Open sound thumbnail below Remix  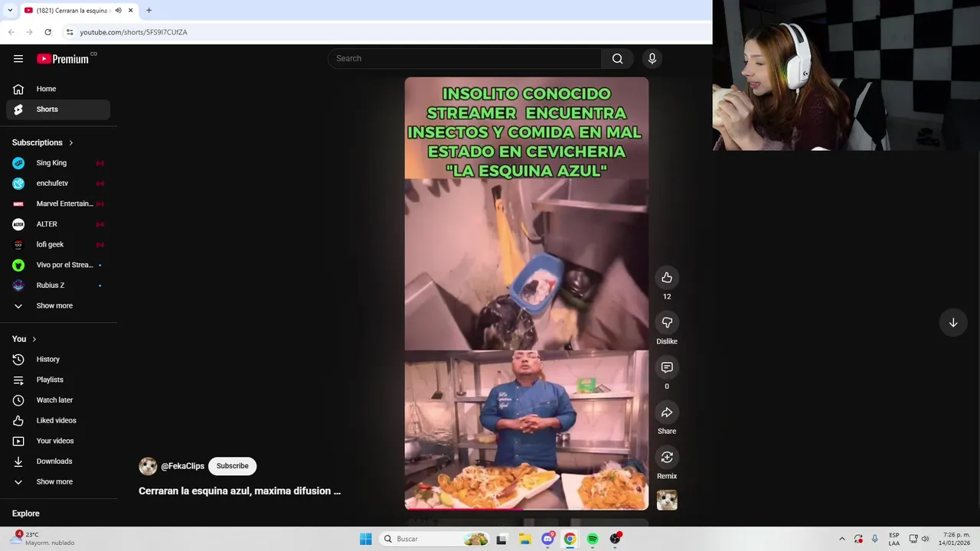coord(667,500)
